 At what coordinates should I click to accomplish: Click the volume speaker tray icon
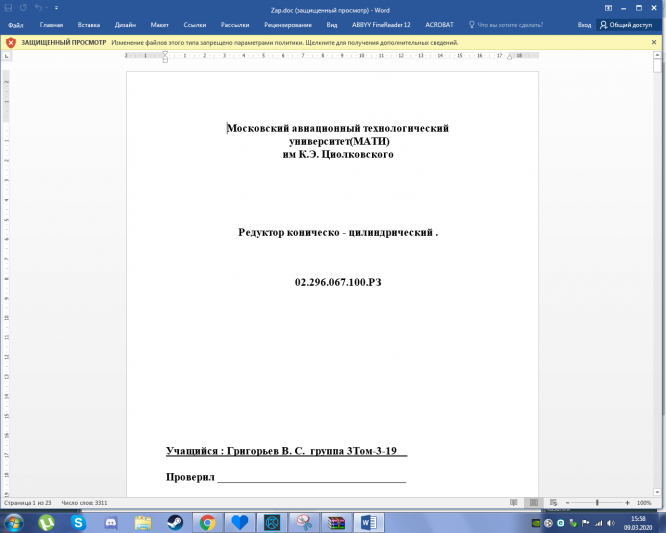[611, 523]
